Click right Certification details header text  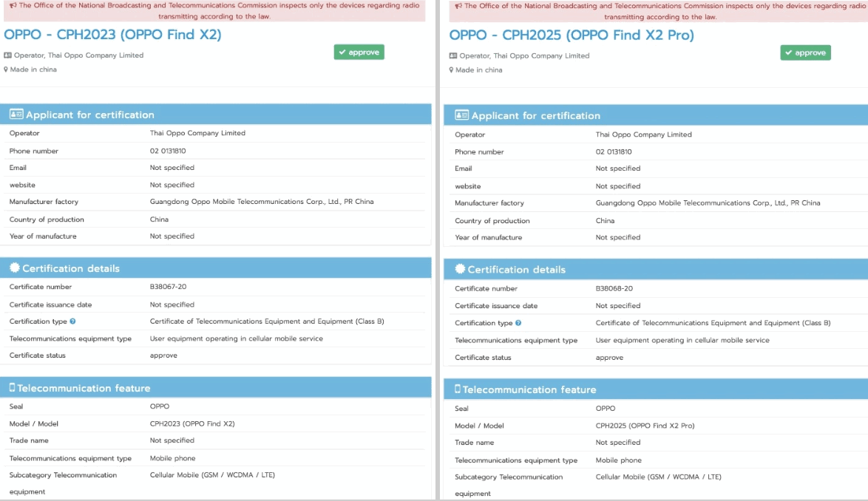click(x=517, y=269)
